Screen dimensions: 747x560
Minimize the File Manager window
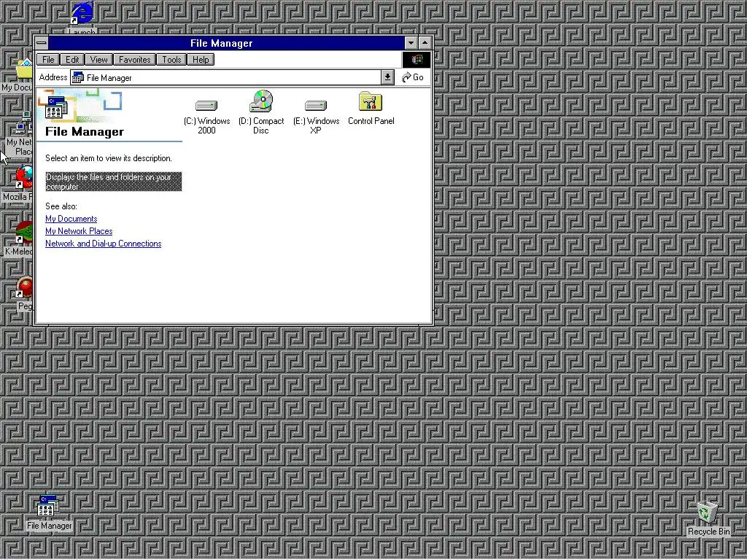pos(411,43)
